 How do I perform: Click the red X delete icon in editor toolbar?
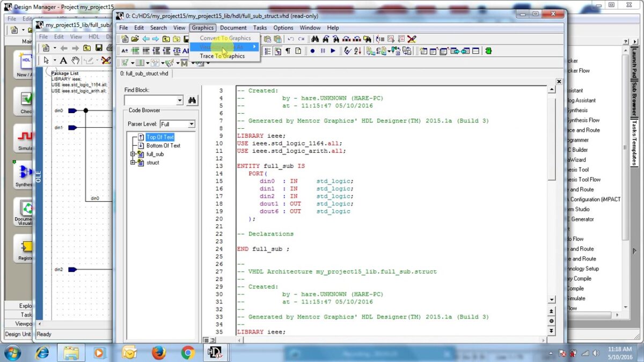click(x=412, y=39)
